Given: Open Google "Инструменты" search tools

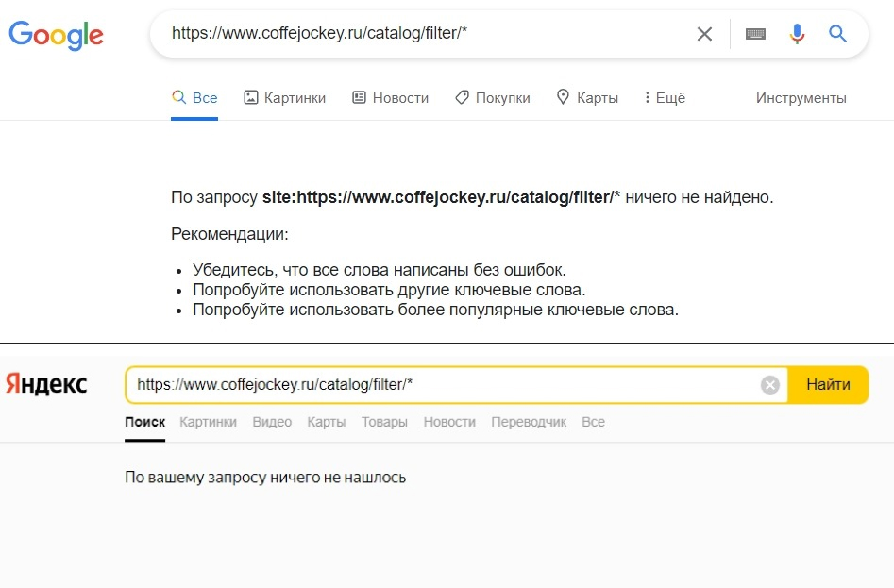Looking at the screenshot, I should click(x=801, y=98).
